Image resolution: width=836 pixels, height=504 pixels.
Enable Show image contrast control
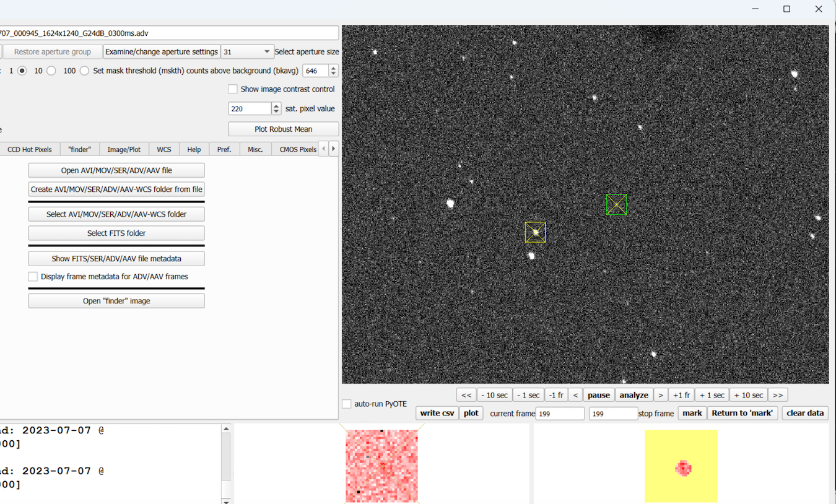(233, 89)
